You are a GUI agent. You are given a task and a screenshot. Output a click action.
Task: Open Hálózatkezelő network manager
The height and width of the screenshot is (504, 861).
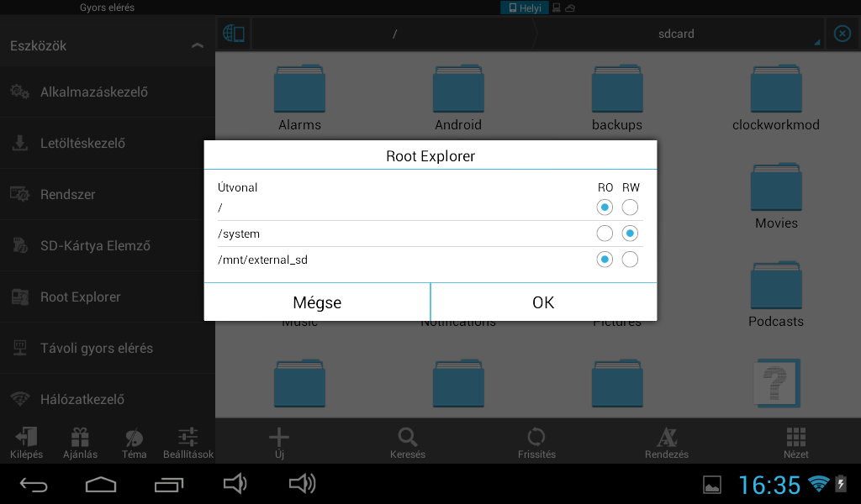pyautogui.click(x=108, y=399)
